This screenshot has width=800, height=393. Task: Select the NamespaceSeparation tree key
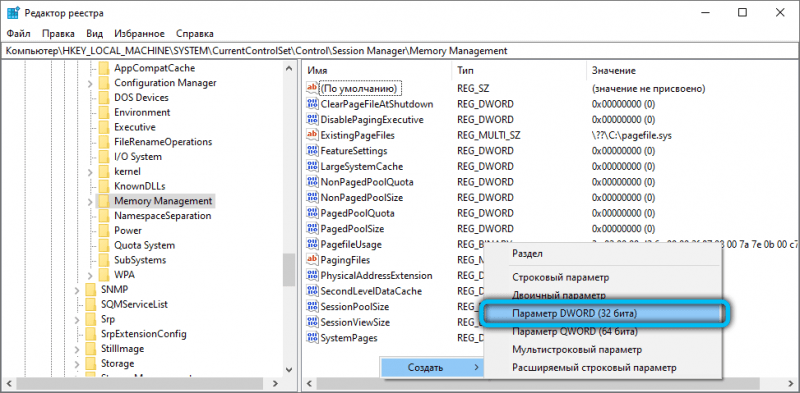click(x=162, y=216)
